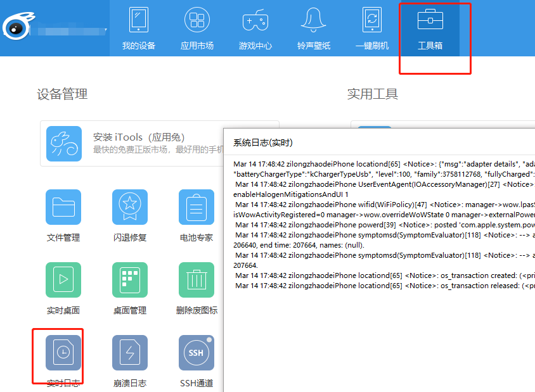Image resolution: width=535 pixels, height=392 pixels.
Task: Switch to My Device (我的设备) tab
Action: pos(138,28)
